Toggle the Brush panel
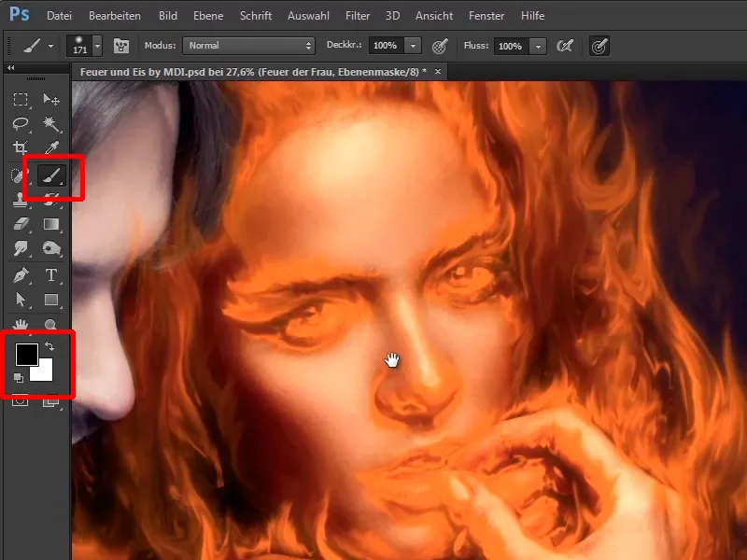This screenshot has width=747, height=560. tap(121, 46)
